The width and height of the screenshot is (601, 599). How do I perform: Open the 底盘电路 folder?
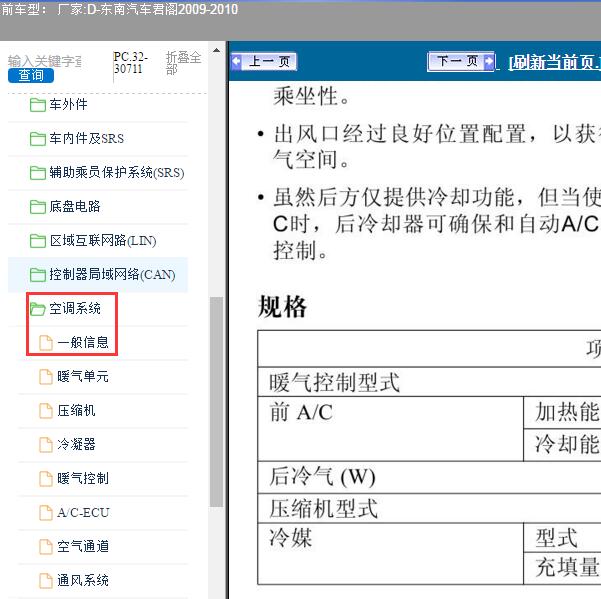tap(75, 207)
